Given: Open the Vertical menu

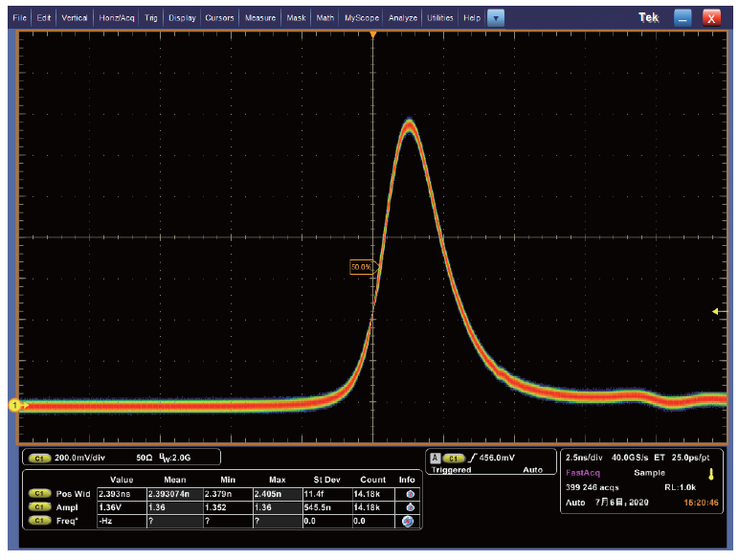Looking at the screenshot, I should pyautogui.click(x=75, y=17).
